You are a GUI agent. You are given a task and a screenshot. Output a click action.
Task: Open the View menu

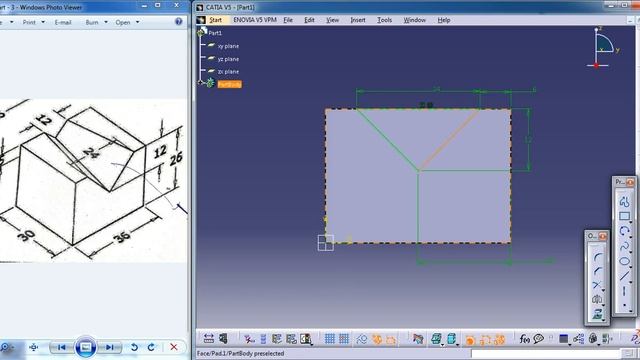(332, 20)
